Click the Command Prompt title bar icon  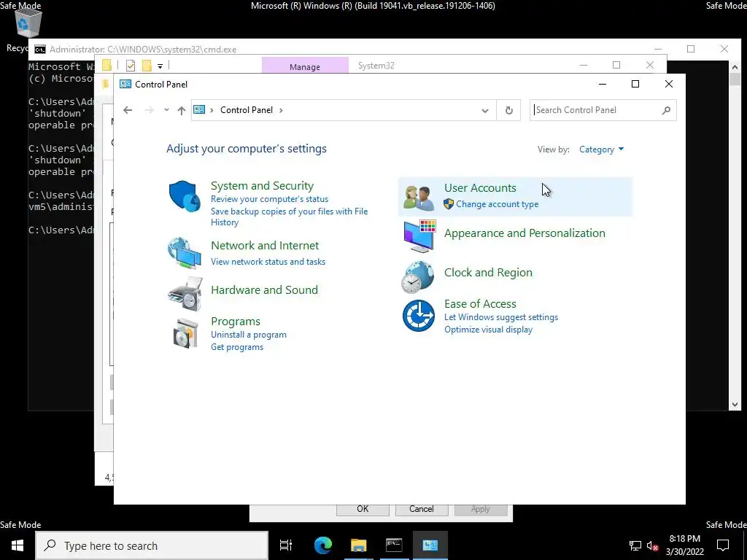[40, 50]
